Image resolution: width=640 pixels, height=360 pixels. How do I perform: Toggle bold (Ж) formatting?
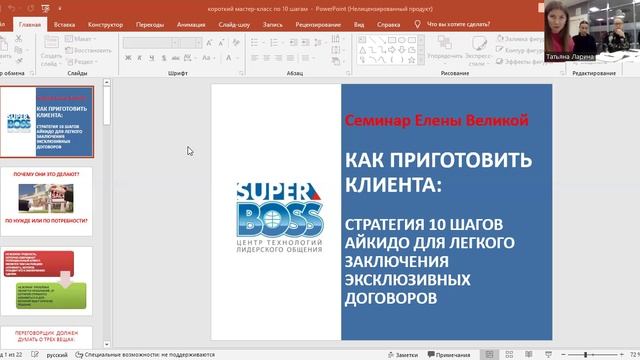pos(128,58)
